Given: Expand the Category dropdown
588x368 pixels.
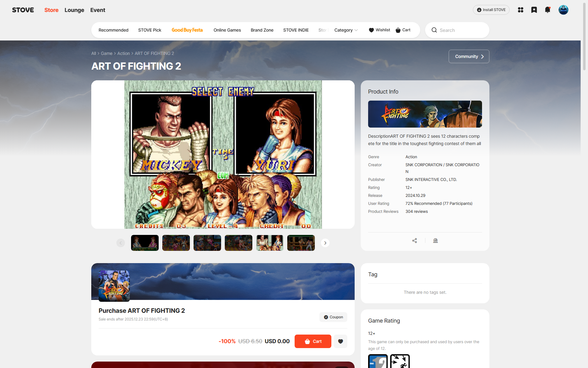Looking at the screenshot, I should [x=346, y=30].
